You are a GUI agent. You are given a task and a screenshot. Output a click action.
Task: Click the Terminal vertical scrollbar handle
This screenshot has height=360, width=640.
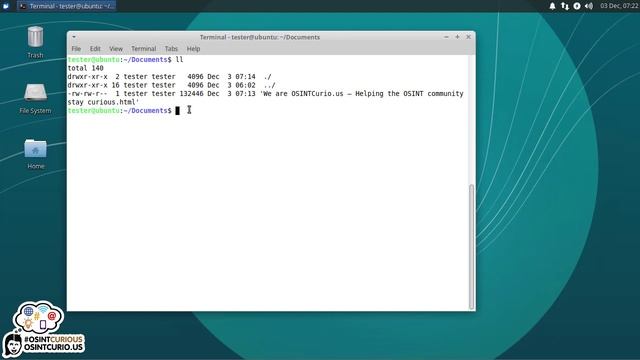(471, 247)
